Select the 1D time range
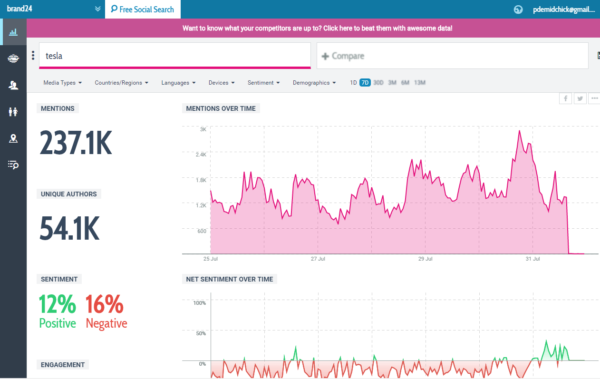Screen dimensions: 600x379 353,83
